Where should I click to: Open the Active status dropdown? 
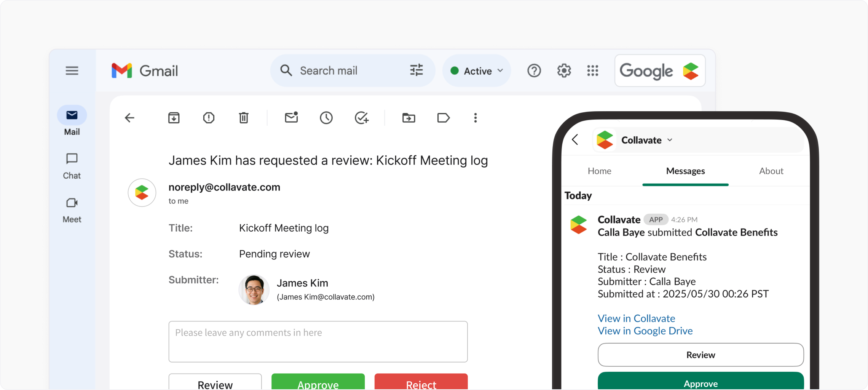(477, 71)
